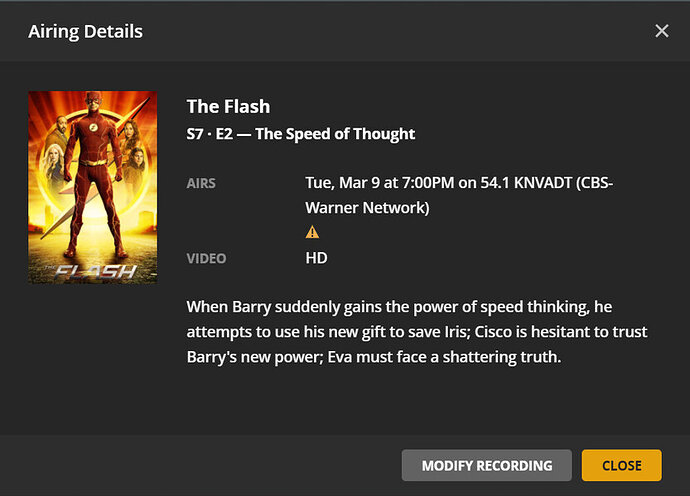Open the show title The Flash
Screen dimensions: 690x496
[x=228, y=107]
